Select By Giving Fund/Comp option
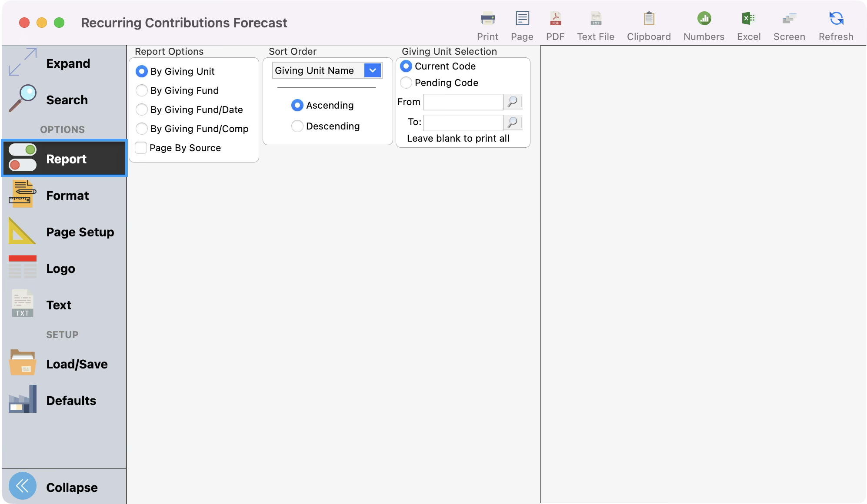This screenshot has height=504, width=867. tap(141, 129)
